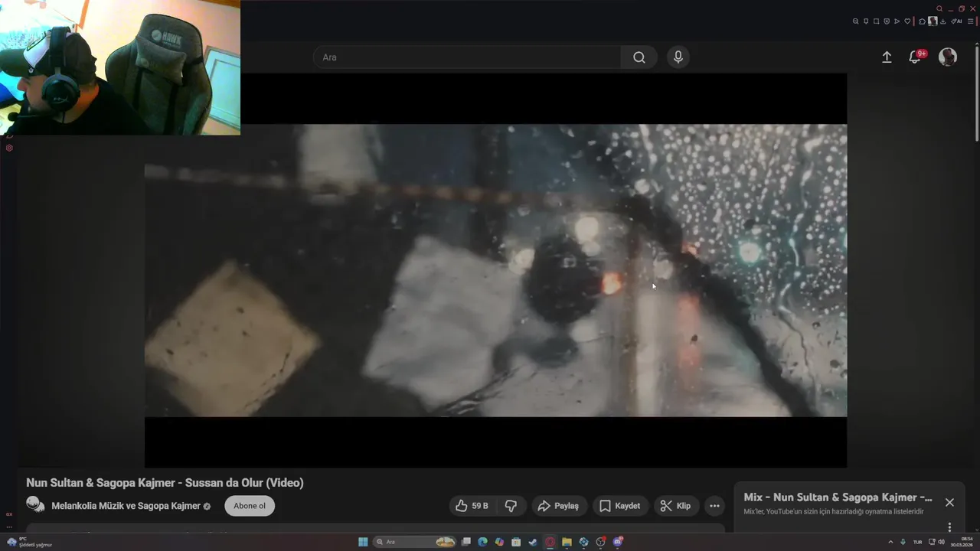The width and height of the screenshot is (980, 551).
Task: Click the Mix - Nun Sultan playlist title
Action: 838,497
